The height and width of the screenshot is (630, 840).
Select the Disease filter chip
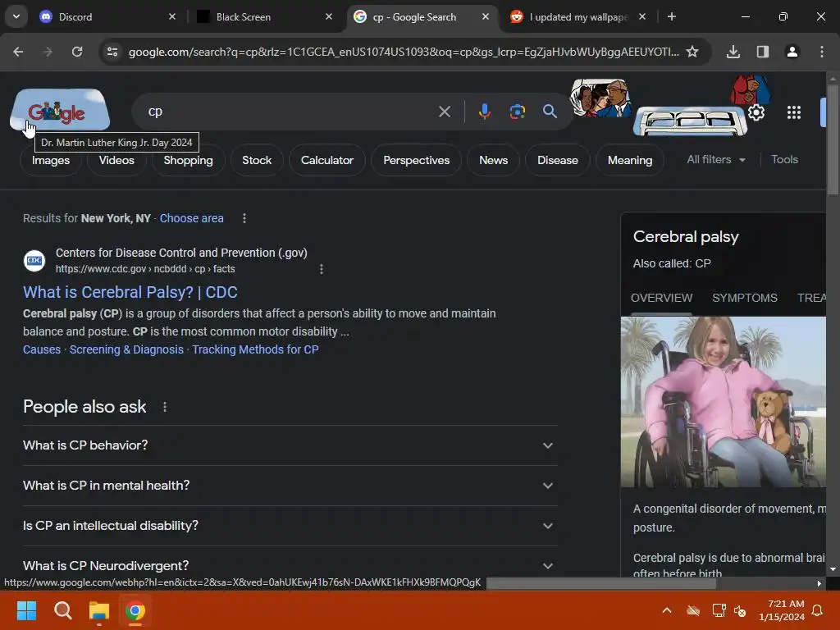click(558, 160)
